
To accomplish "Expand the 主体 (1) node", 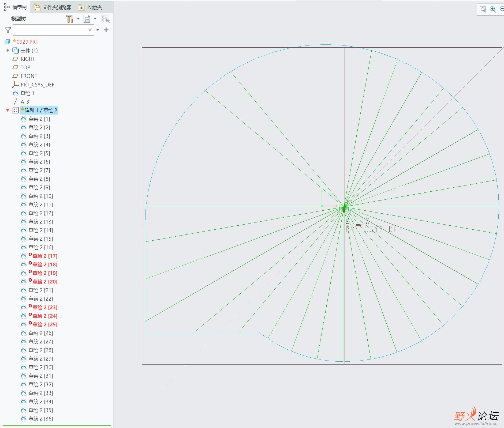I will coord(8,50).
